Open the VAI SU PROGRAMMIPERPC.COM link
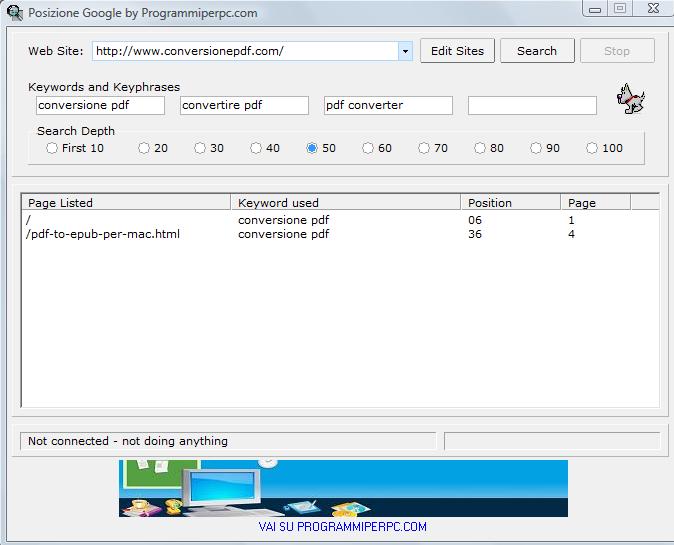 pyautogui.click(x=343, y=527)
